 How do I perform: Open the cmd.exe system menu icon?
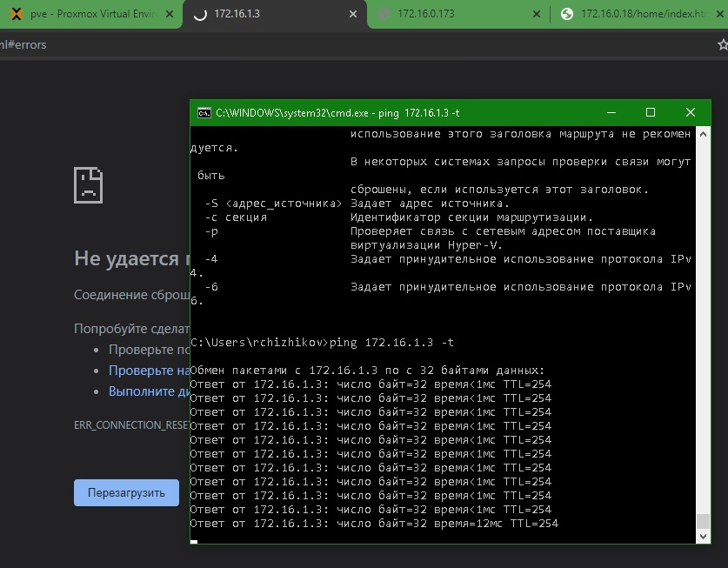point(204,112)
